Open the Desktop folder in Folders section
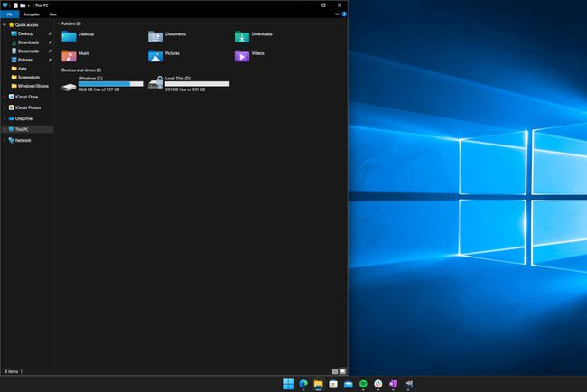 (78, 36)
